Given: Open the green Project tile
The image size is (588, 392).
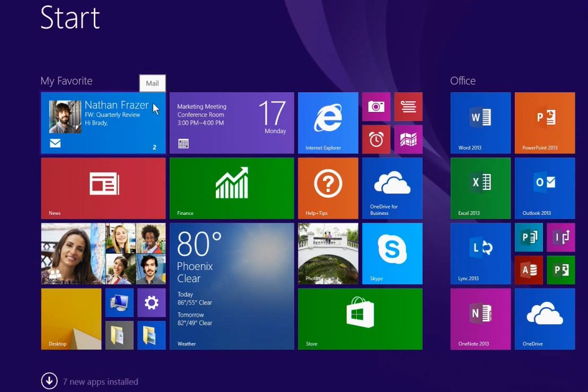Looking at the screenshot, I should tap(561, 270).
